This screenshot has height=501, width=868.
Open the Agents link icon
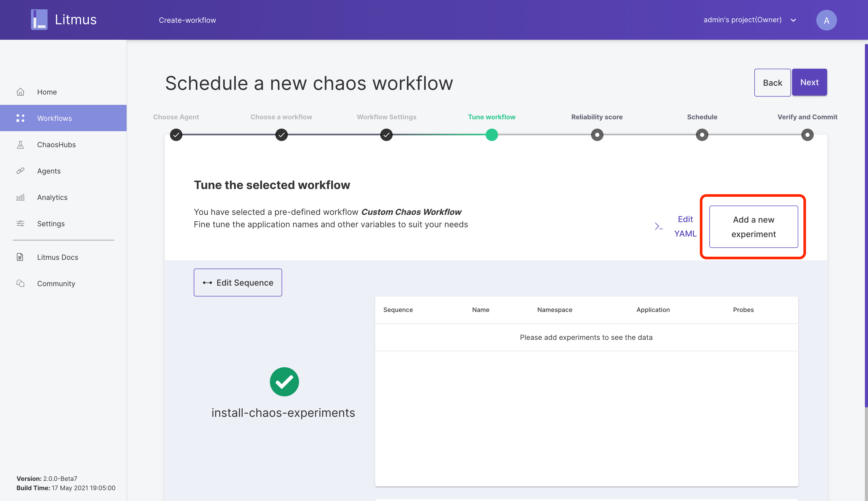pyautogui.click(x=21, y=171)
